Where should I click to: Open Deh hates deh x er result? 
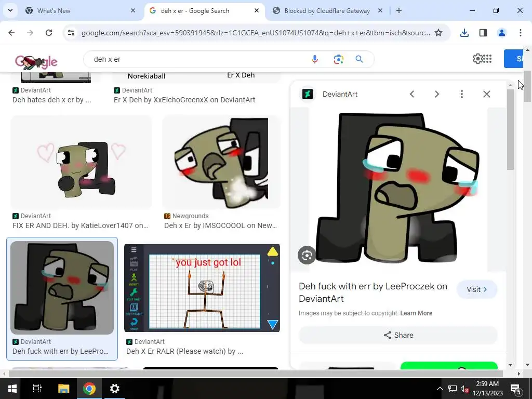click(x=52, y=100)
